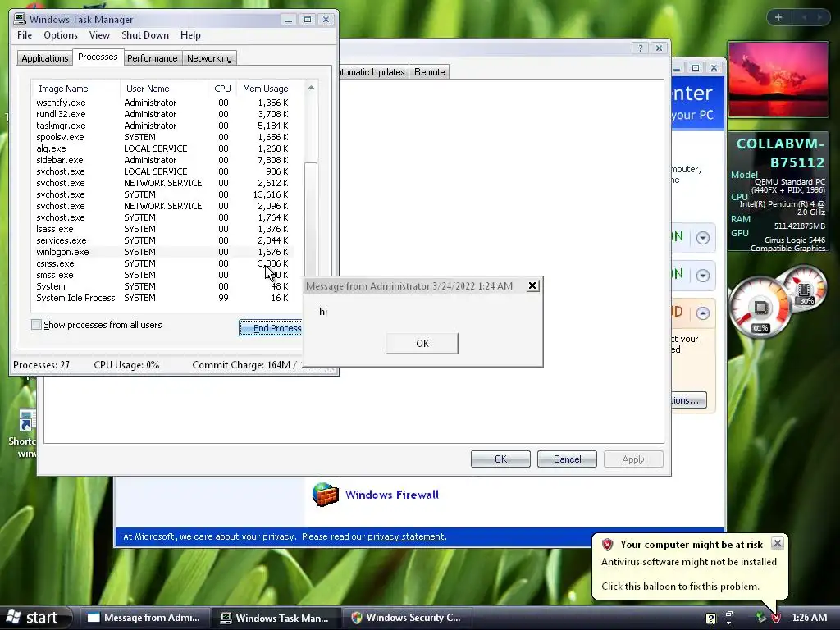The image size is (840, 630).
Task: Click the network connection tray icon
Action: point(760,618)
